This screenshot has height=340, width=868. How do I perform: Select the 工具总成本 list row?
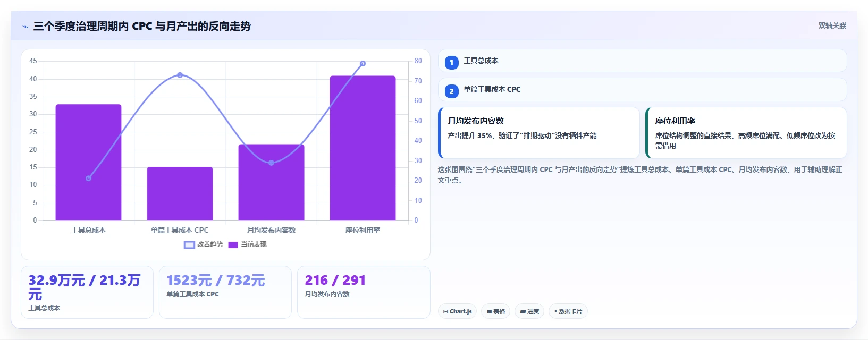pyautogui.click(x=642, y=61)
